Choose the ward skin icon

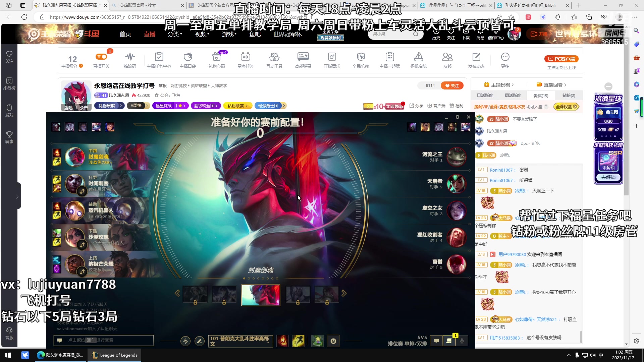317,341
